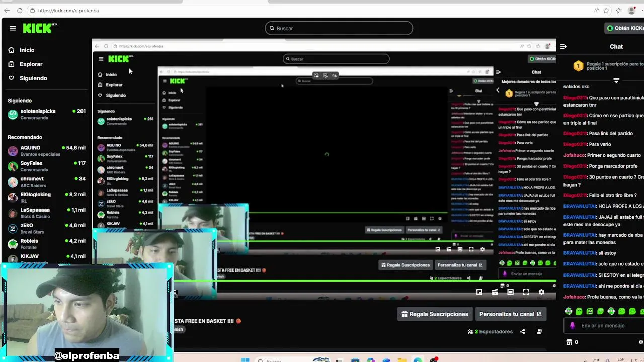Expand the leaderboard with the down arrow
The image size is (644, 362).
[616, 80]
